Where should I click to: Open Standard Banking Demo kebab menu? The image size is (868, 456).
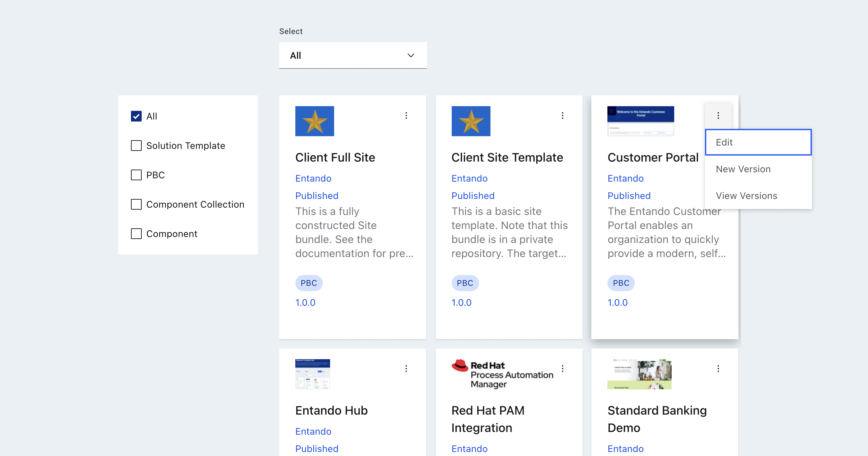pos(718,369)
